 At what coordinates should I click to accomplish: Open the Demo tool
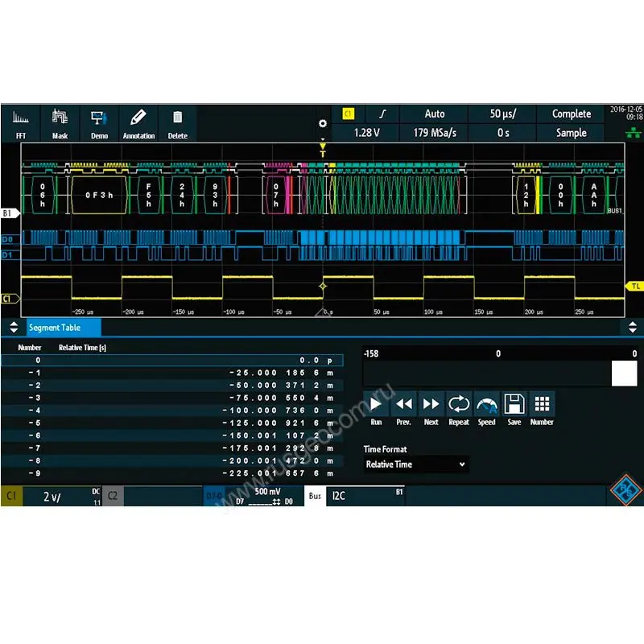click(99, 123)
